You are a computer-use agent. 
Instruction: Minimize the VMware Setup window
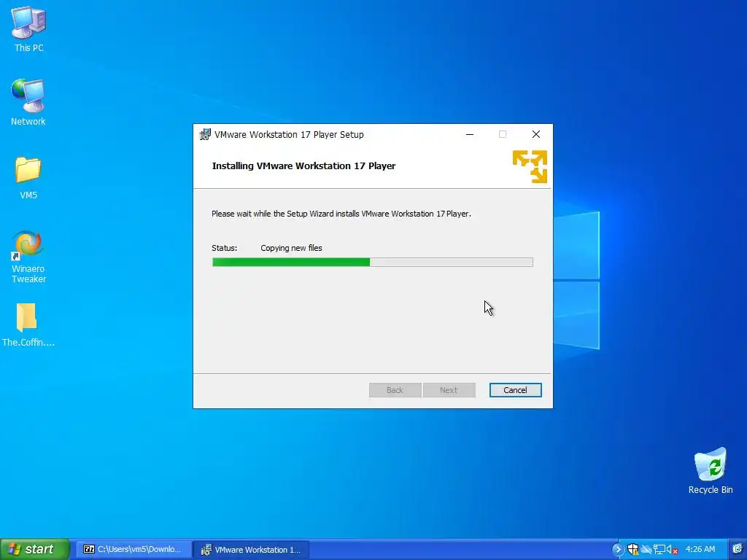tap(470, 134)
